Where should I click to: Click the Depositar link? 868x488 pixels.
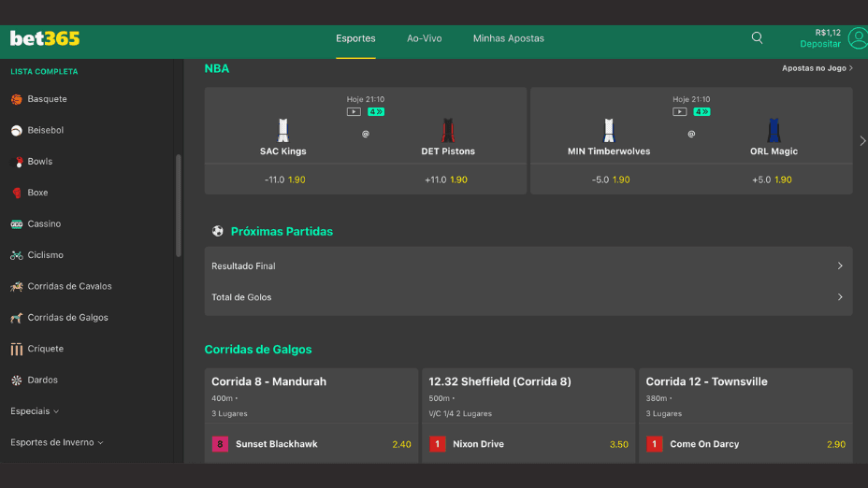(x=820, y=44)
